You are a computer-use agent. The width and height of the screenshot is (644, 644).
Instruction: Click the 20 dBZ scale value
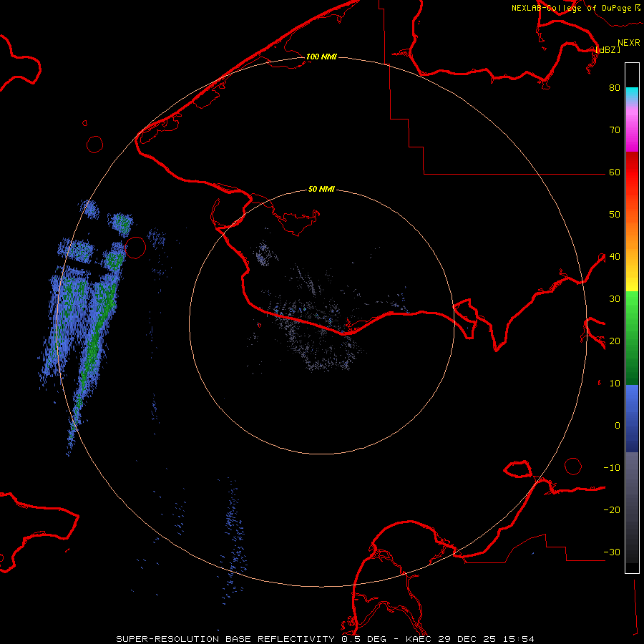615,341
